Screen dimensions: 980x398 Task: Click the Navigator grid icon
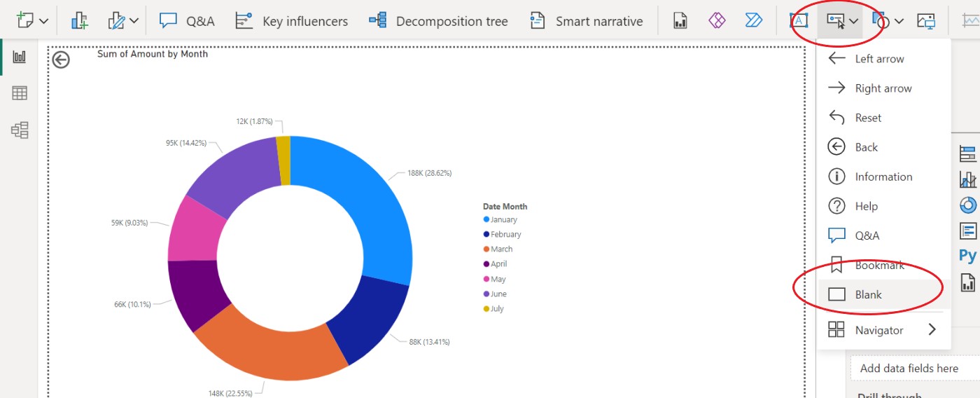tap(836, 329)
